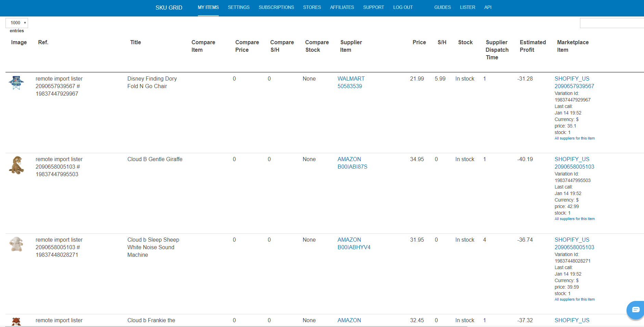Click the S/H value 5.99
The height and width of the screenshot is (327, 644).
(440, 78)
